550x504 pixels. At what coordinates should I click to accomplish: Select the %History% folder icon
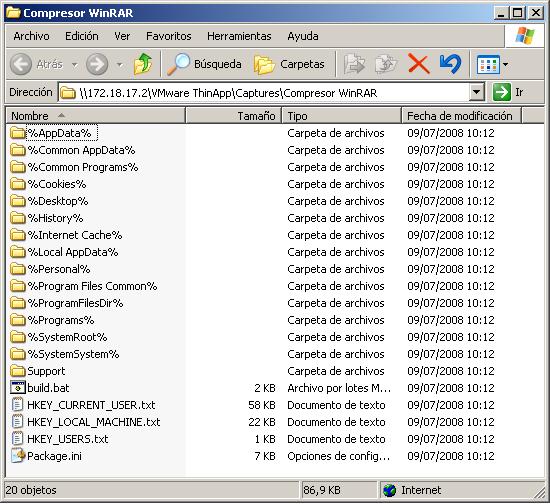coord(17,218)
